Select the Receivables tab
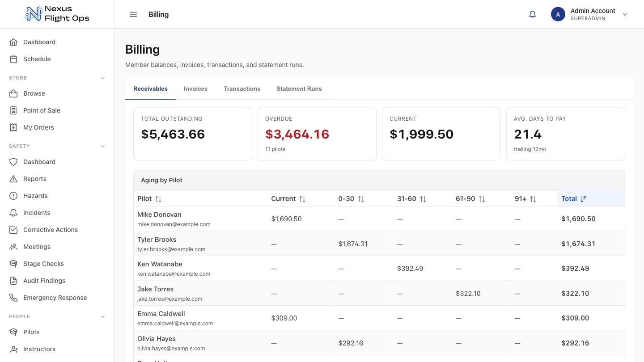This screenshot has height=362, width=644. (x=150, y=88)
